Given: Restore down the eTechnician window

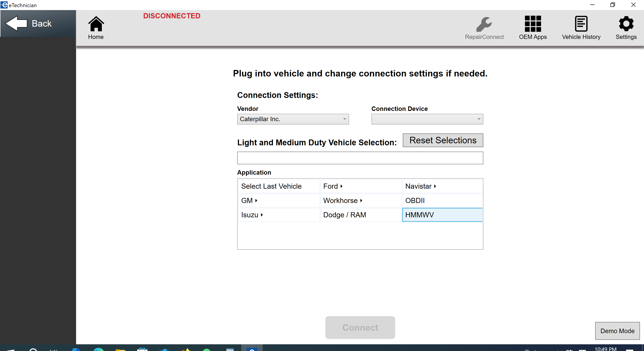Looking at the screenshot, I should (612, 5).
